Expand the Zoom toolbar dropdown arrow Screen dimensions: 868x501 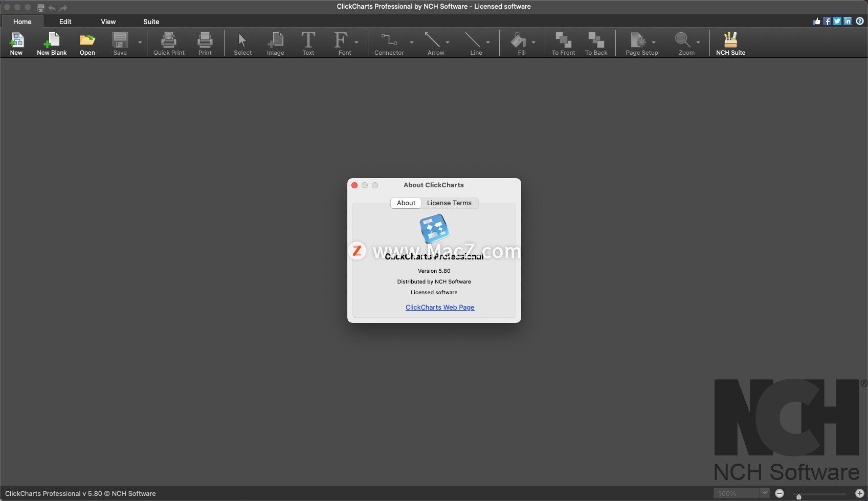coord(698,42)
